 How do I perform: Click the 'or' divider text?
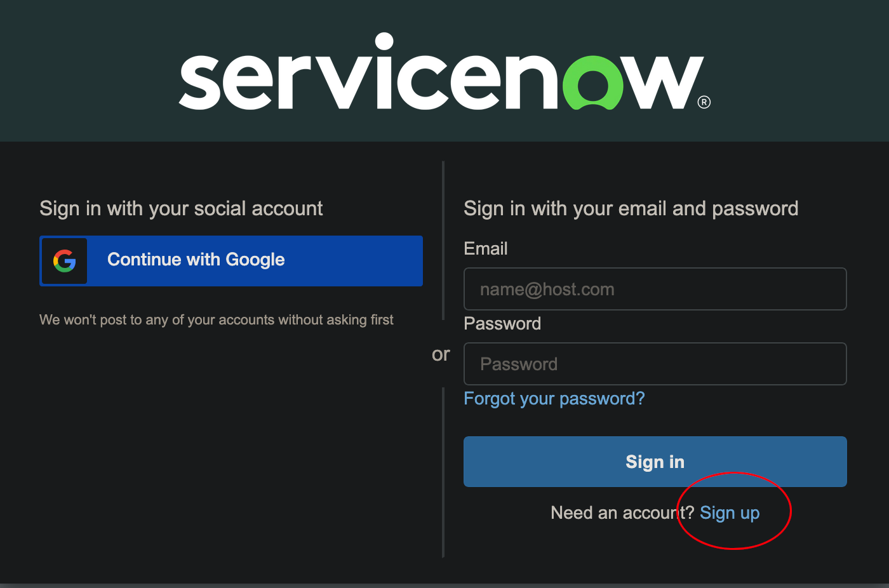point(441,354)
